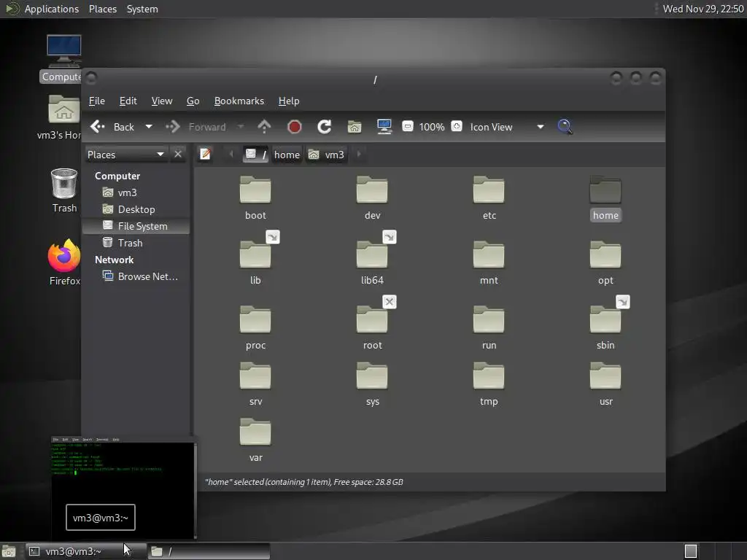Select File System in the sidebar
The height and width of the screenshot is (560, 747).
[x=136, y=226]
